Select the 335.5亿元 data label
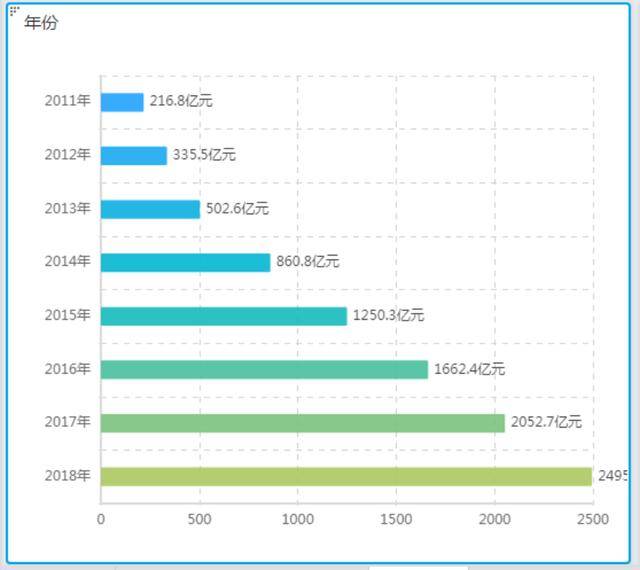Image resolution: width=640 pixels, height=570 pixels. click(204, 155)
